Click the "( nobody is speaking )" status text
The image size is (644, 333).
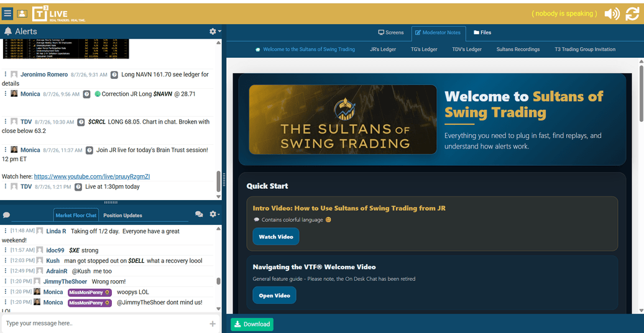coord(564,14)
